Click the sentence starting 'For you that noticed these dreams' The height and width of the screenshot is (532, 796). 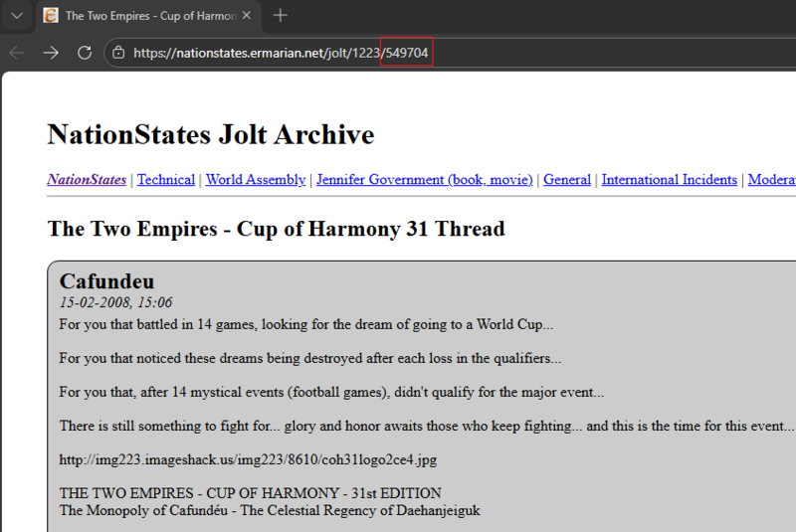[x=310, y=359]
